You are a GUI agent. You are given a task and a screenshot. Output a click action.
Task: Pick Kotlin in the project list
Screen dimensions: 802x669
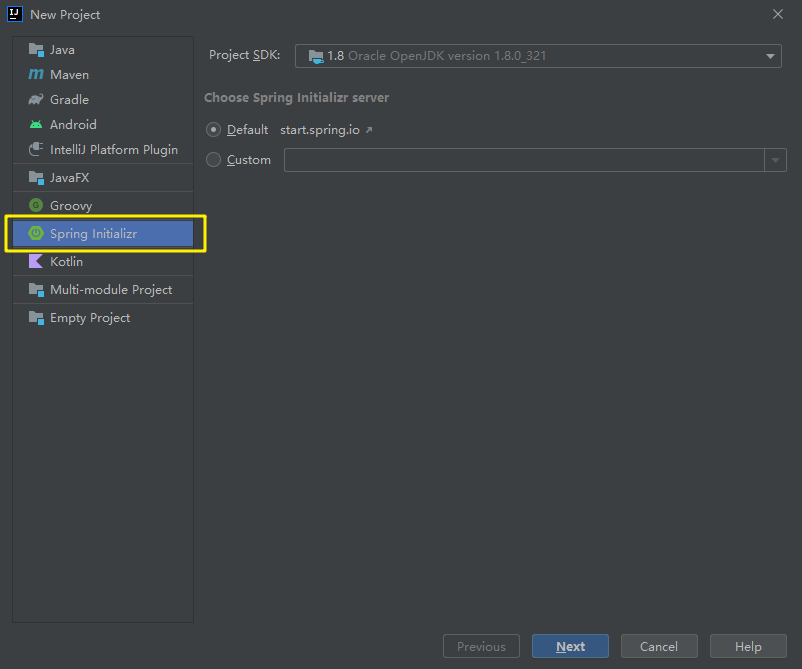(103, 261)
